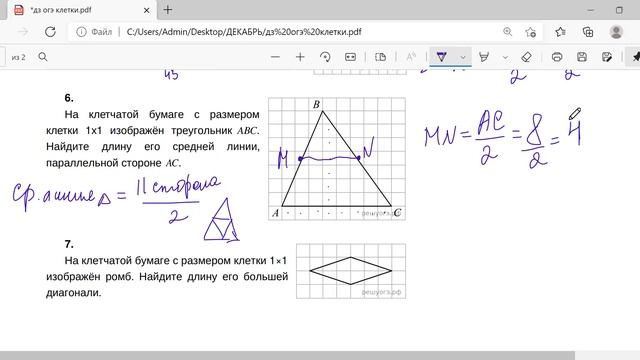
Task: Open Collections panel
Action: click(588, 32)
